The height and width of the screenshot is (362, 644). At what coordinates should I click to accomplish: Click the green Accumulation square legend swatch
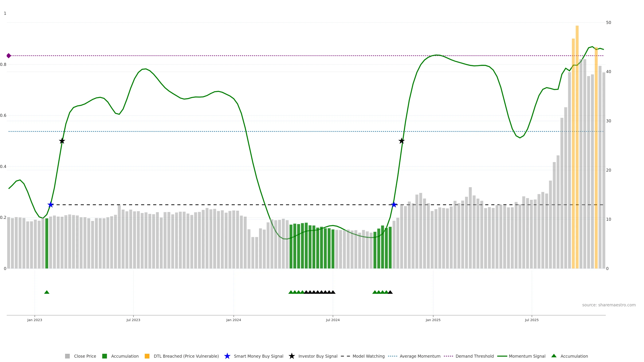click(104, 356)
